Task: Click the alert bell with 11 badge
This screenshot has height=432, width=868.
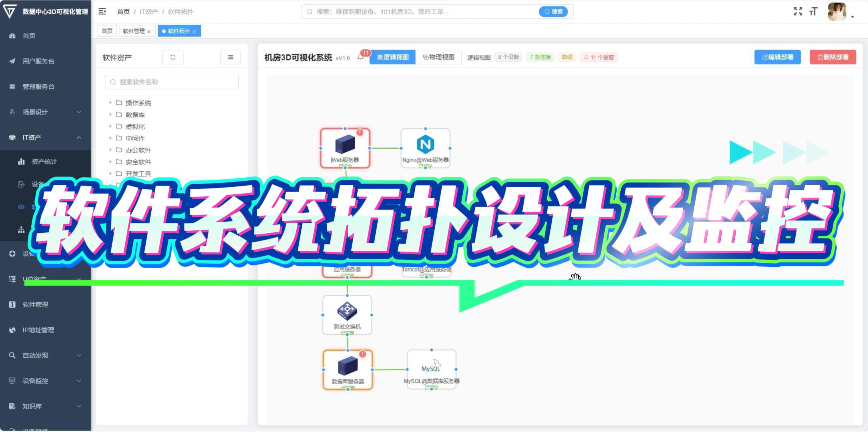Action: pyautogui.click(x=361, y=57)
